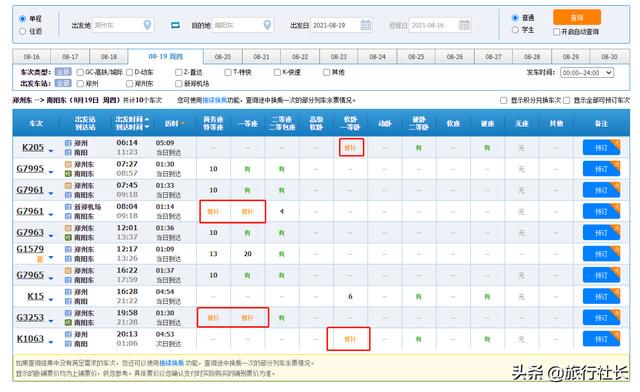
Task: Click 预订 button for train K205
Action: (x=601, y=148)
